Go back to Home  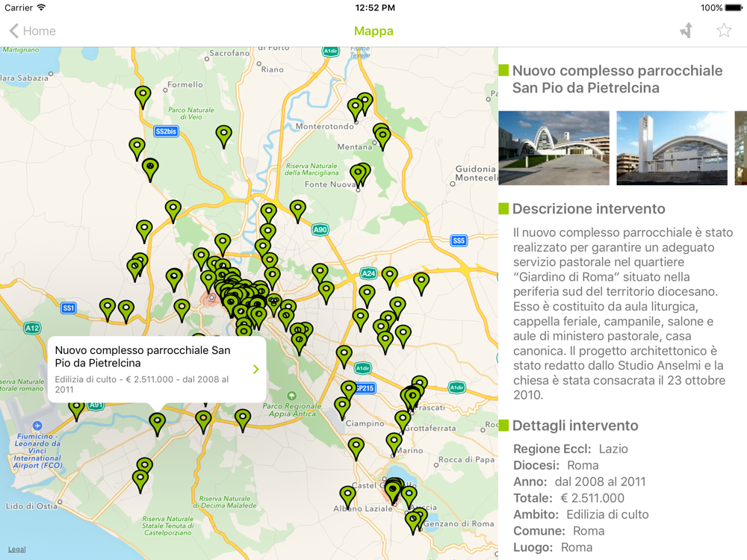pyautogui.click(x=32, y=31)
